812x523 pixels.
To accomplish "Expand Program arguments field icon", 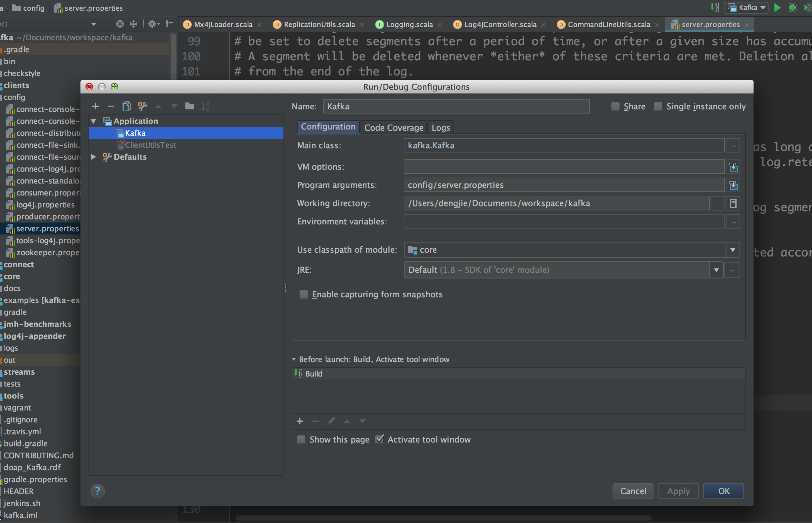I will [x=733, y=185].
